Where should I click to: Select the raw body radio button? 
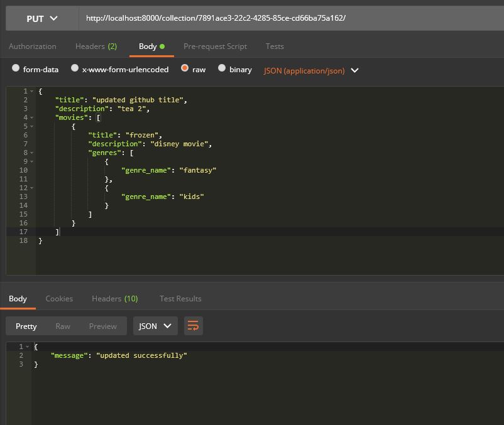[185, 68]
